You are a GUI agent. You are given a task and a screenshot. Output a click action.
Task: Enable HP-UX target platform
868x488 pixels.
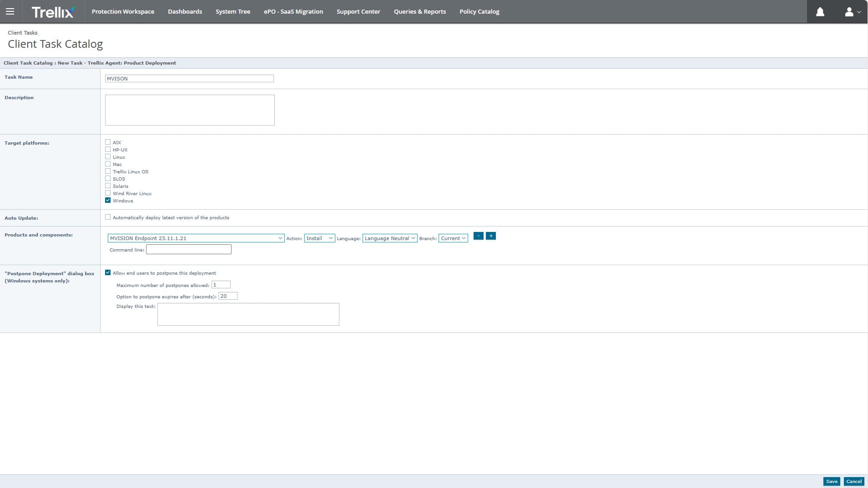(x=108, y=149)
